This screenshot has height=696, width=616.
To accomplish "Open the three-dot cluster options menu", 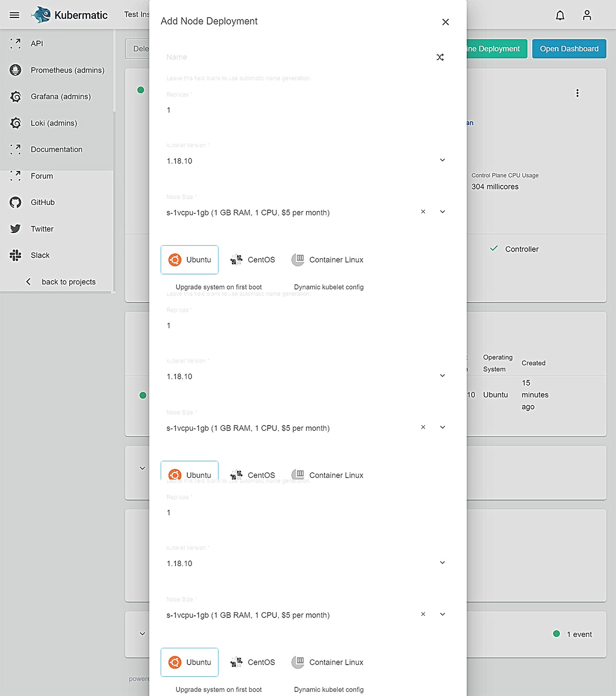I will click(577, 93).
